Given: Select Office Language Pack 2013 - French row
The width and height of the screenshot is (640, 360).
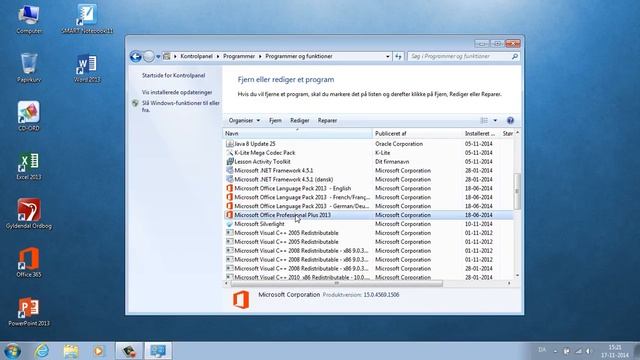Looking at the screenshot, I should [369, 197].
